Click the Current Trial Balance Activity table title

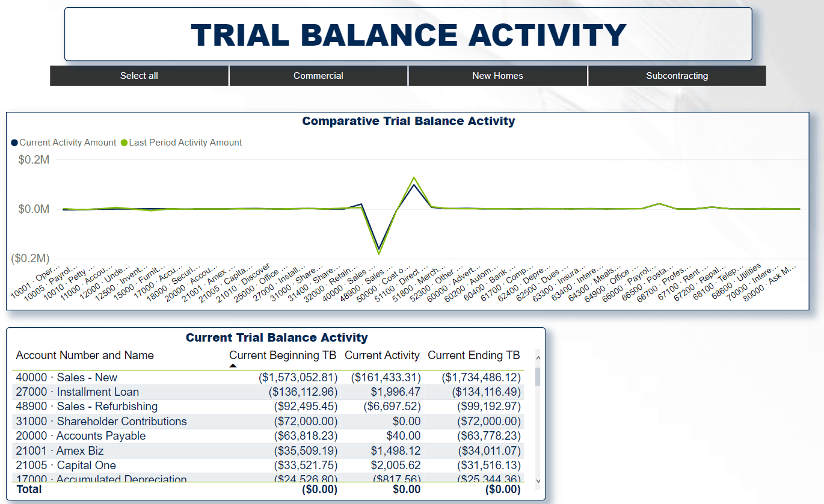[277, 337]
